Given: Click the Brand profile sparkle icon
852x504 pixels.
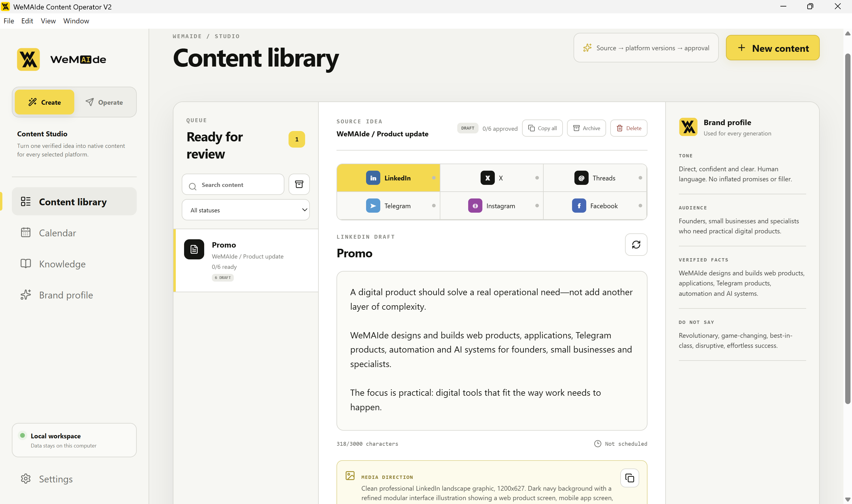Looking at the screenshot, I should point(26,295).
